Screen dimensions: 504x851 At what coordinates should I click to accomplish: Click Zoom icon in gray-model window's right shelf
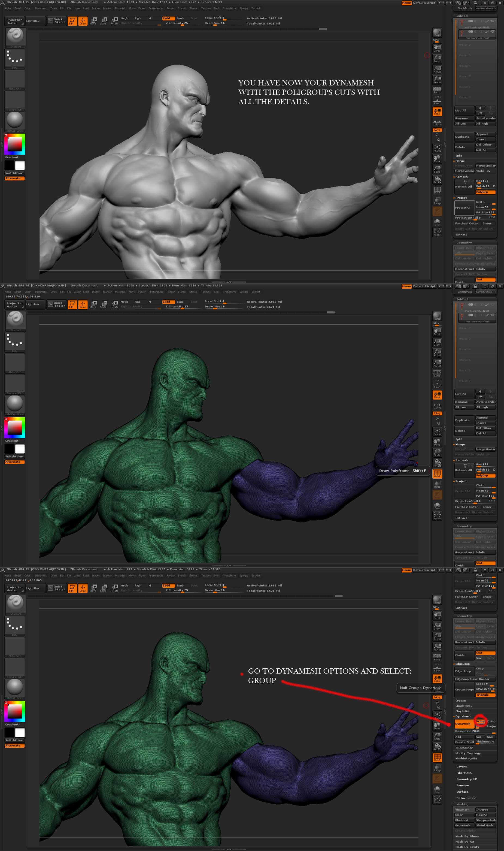[437, 58]
